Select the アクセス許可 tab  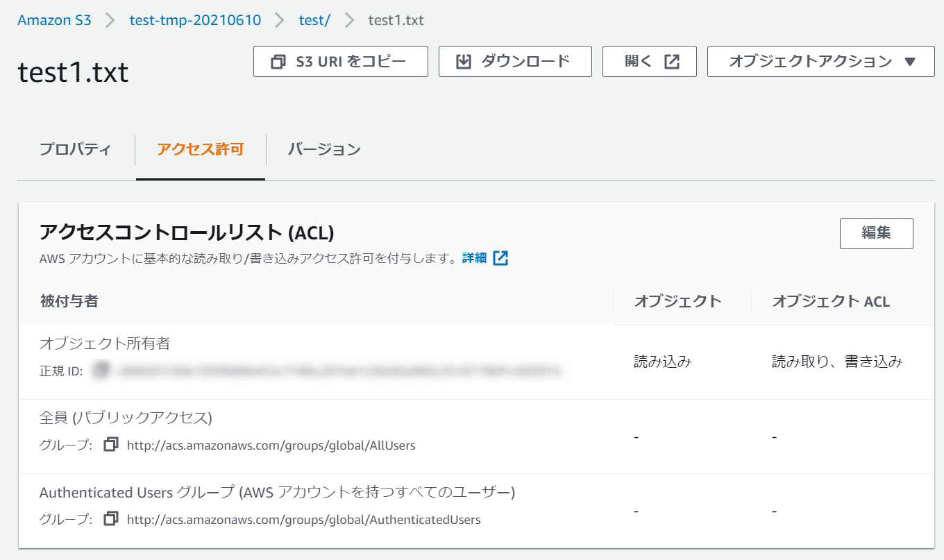pos(201,149)
